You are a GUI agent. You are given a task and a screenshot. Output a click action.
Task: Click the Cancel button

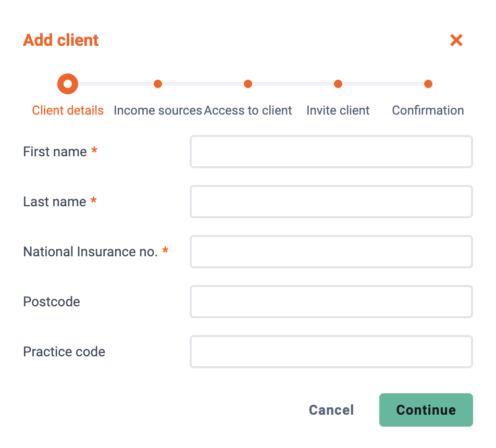pos(331,410)
